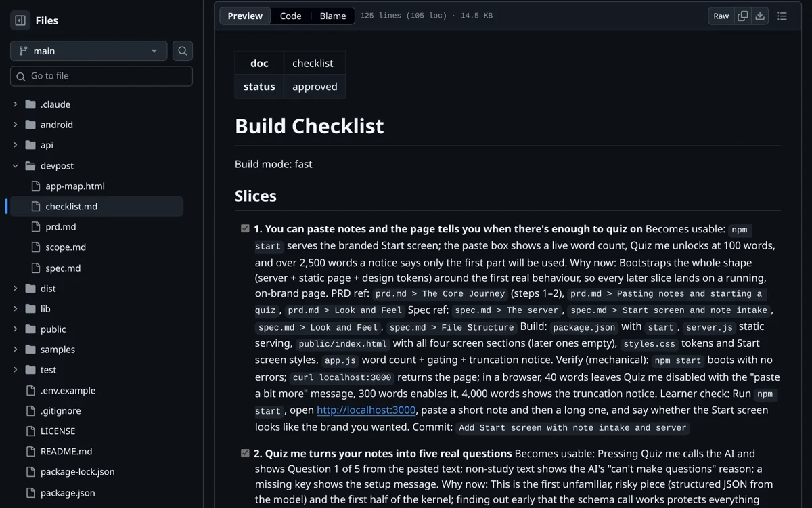Open spec.md in the file tree
The image size is (812, 508).
tap(63, 268)
